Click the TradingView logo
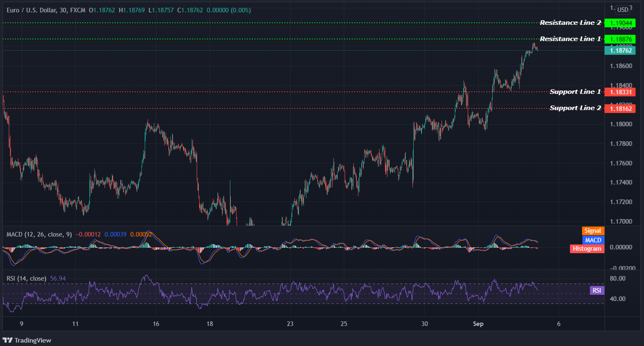This screenshot has width=644, height=346. pos(27,340)
